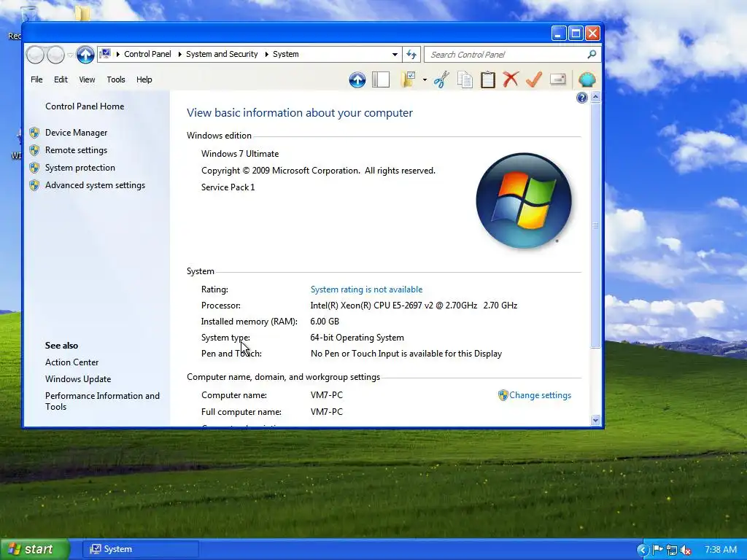The height and width of the screenshot is (560, 747).
Task: Click the Cut scissors icon
Action: 441,79
